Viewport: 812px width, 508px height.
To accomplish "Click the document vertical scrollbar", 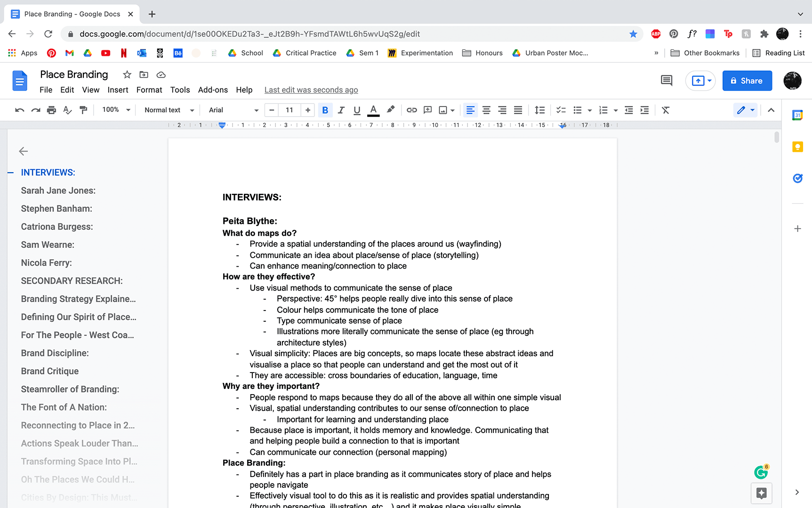I will click(x=777, y=137).
